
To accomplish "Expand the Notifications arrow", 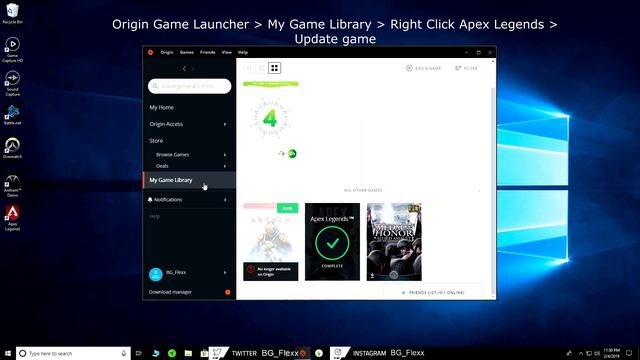I will coord(225,200).
